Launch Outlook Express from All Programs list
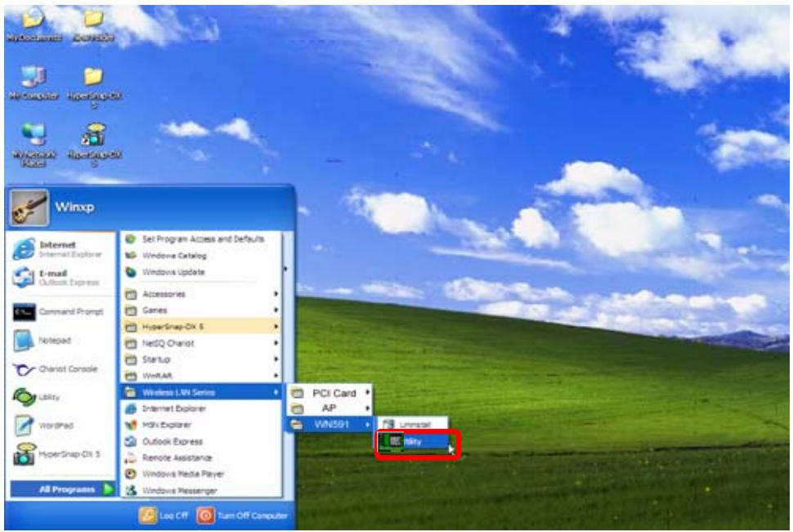The width and height of the screenshot is (793, 532). [x=201, y=441]
